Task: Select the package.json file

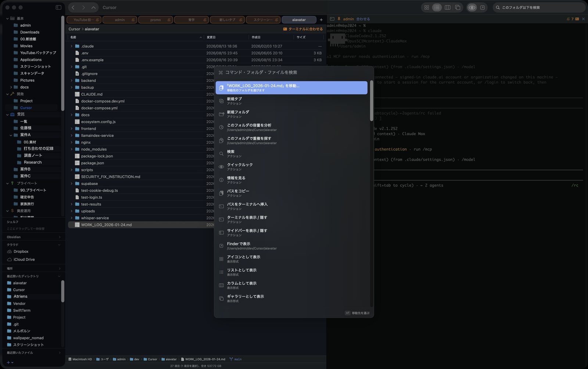Action: pos(92,163)
